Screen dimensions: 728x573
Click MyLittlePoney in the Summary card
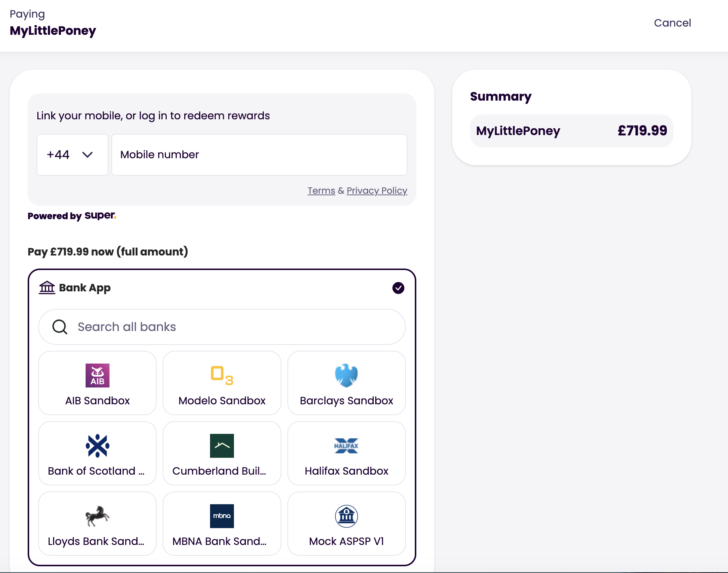click(x=518, y=131)
